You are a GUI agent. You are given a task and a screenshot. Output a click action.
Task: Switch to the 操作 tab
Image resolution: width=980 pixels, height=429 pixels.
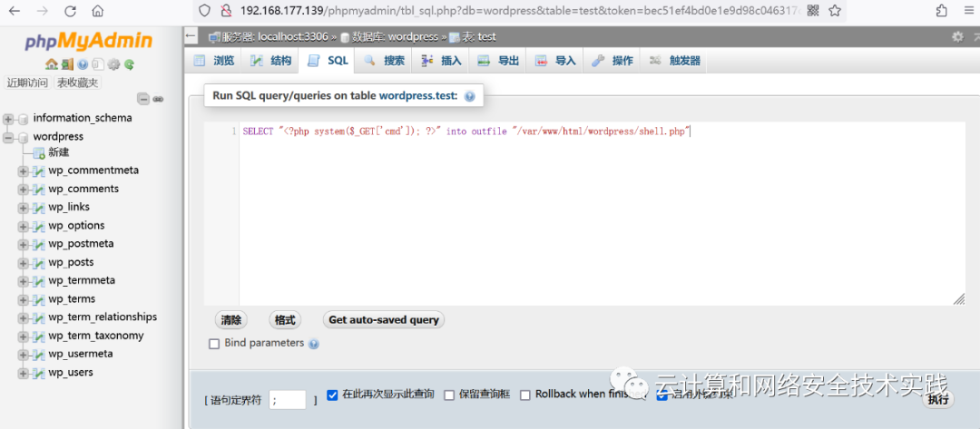click(x=612, y=61)
